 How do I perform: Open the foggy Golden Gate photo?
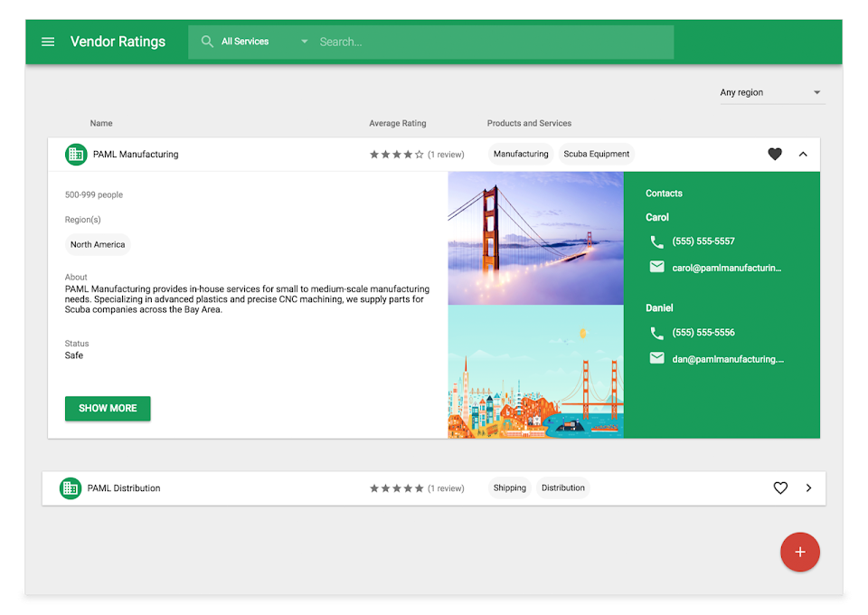coord(536,238)
